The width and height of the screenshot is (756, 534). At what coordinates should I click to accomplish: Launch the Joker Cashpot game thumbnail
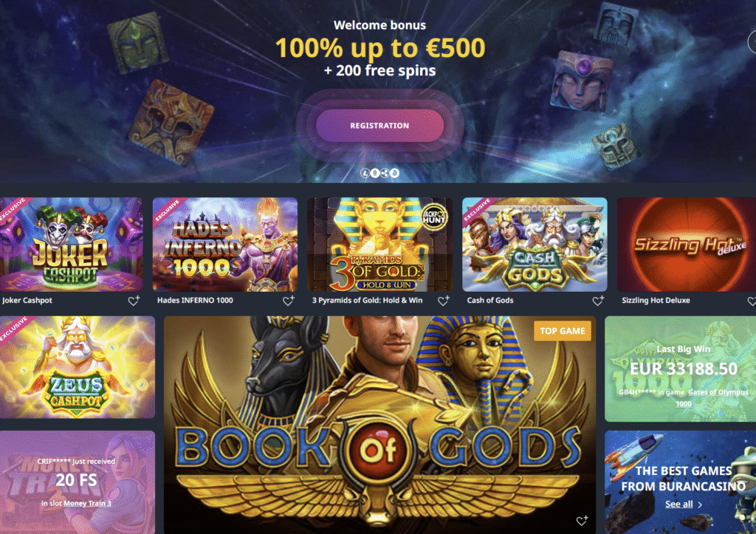72,244
